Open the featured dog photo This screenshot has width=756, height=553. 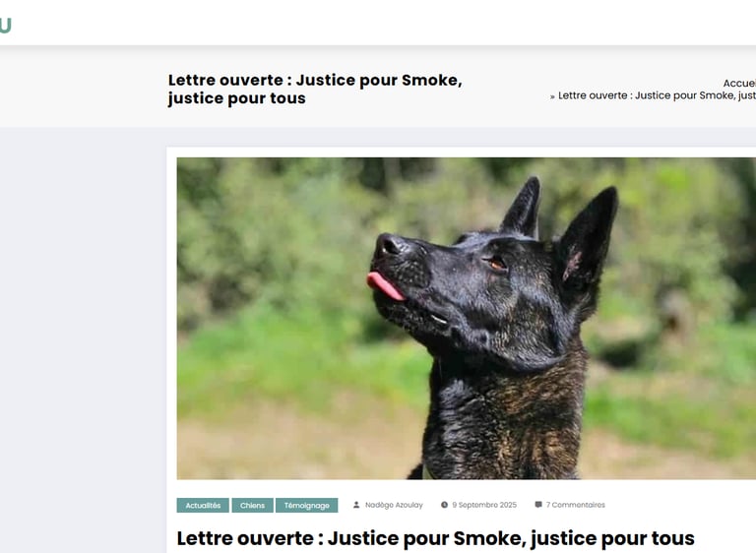[x=467, y=318]
